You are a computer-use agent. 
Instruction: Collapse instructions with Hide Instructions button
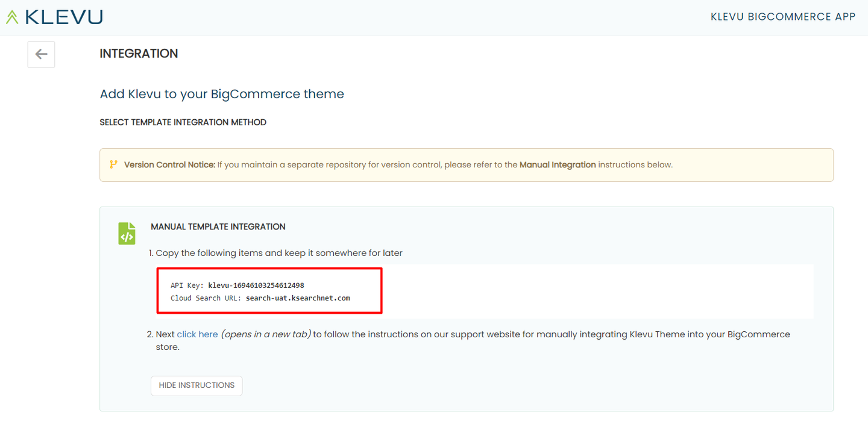[x=197, y=385]
